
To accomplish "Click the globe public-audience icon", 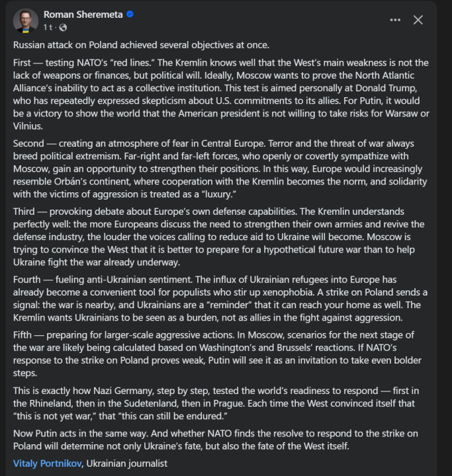I will point(63,27).
